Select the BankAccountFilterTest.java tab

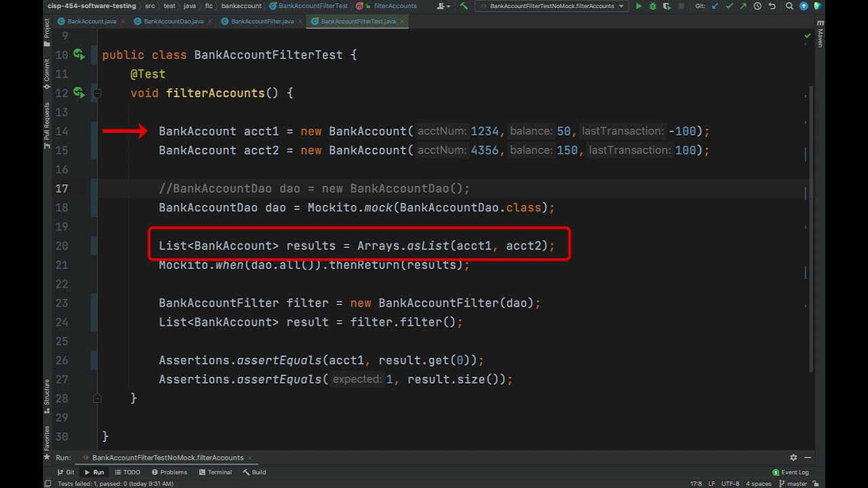pyautogui.click(x=357, y=21)
